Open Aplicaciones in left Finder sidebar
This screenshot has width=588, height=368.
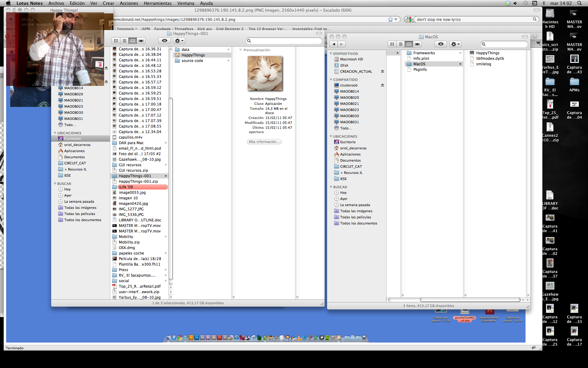click(x=74, y=151)
